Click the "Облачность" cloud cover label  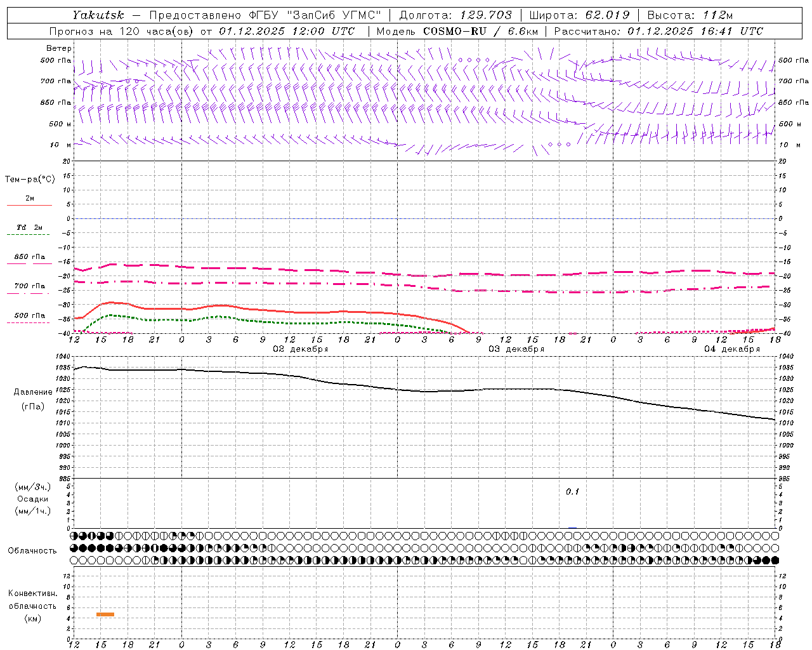pos(32,551)
